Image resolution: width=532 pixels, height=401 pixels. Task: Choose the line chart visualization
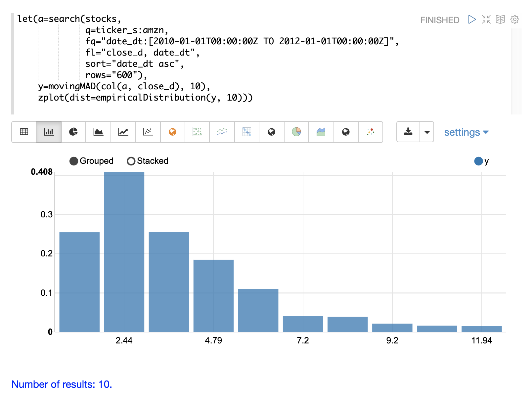pyautogui.click(x=123, y=132)
